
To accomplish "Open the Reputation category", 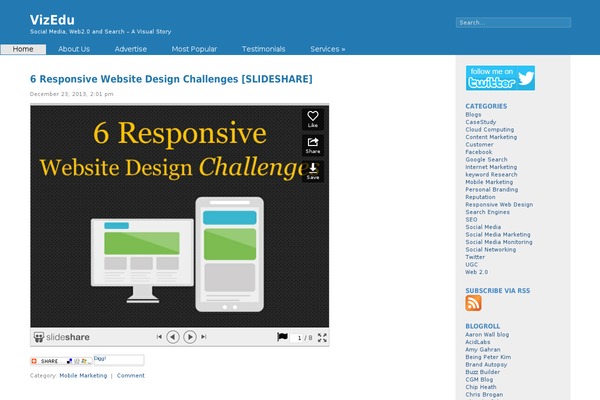I will click(480, 197).
